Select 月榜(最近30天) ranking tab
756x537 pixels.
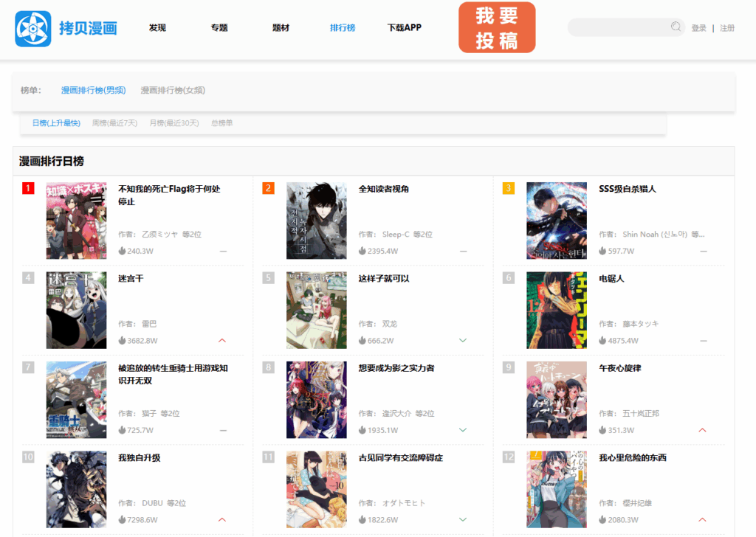[174, 123]
